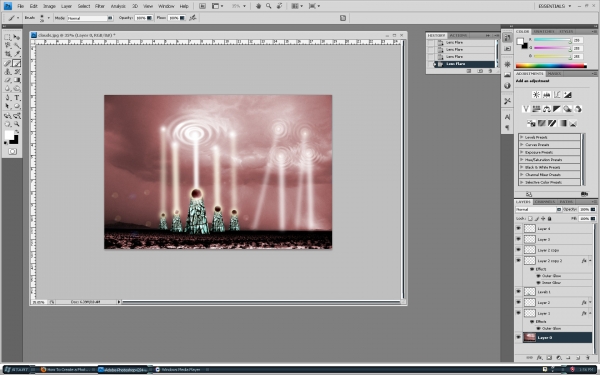Switch to the Channels tab
This screenshot has height=375, width=600.
(545, 202)
